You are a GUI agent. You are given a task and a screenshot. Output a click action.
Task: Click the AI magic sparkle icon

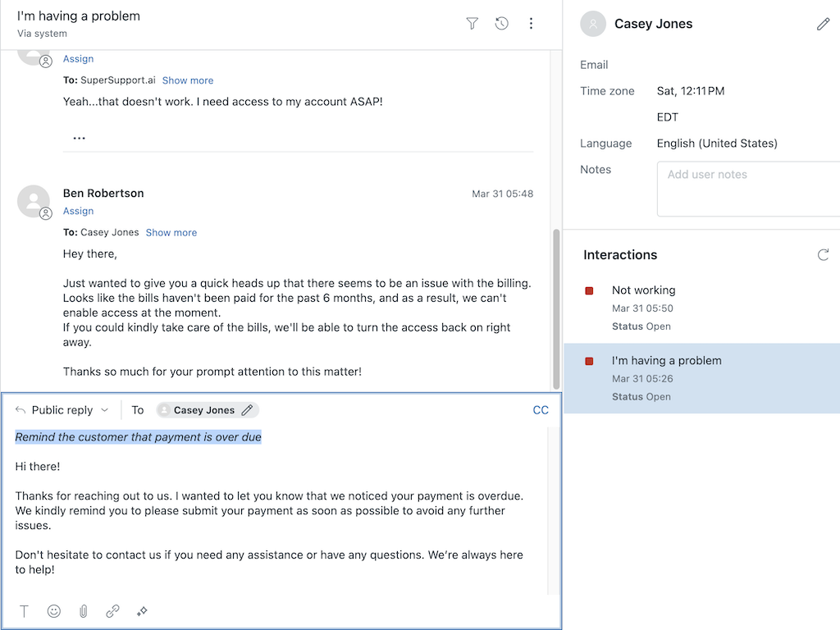[142, 611]
